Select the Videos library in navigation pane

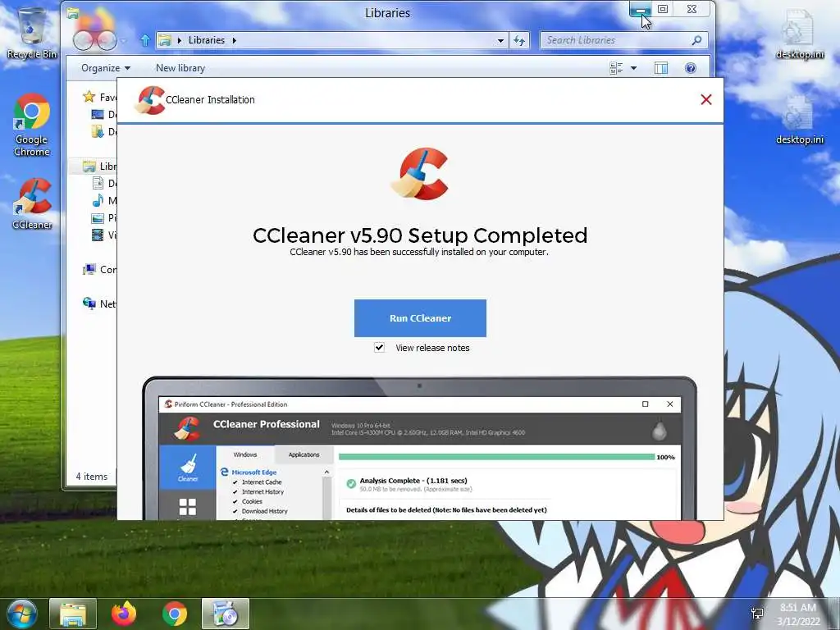coord(104,235)
